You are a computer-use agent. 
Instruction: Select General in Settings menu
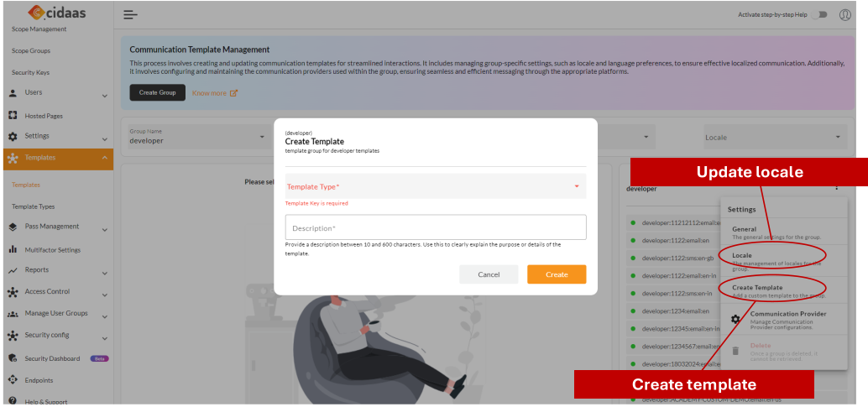783,232
